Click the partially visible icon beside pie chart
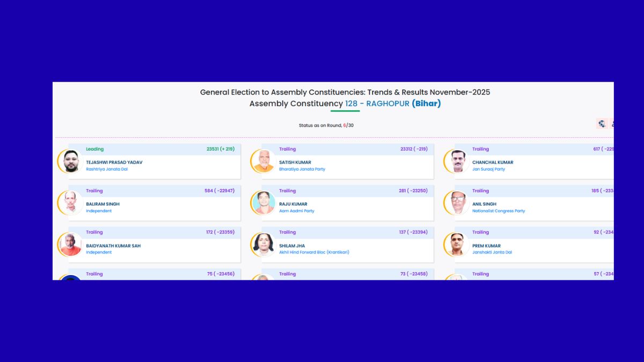The image size is (644, 362). (x=612, y=124)
